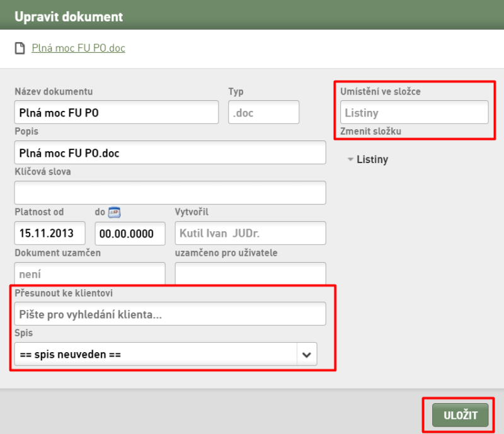Collapse the Listiny tree arrow
Image resolution: width=504 pixels, height=434 pixels.
(x=350, y=159)
